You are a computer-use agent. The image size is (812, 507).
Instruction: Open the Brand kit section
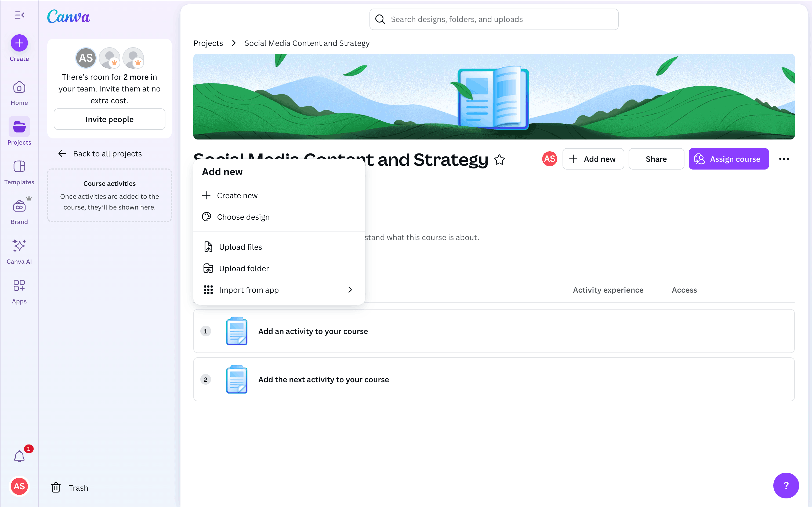[19, 212]
